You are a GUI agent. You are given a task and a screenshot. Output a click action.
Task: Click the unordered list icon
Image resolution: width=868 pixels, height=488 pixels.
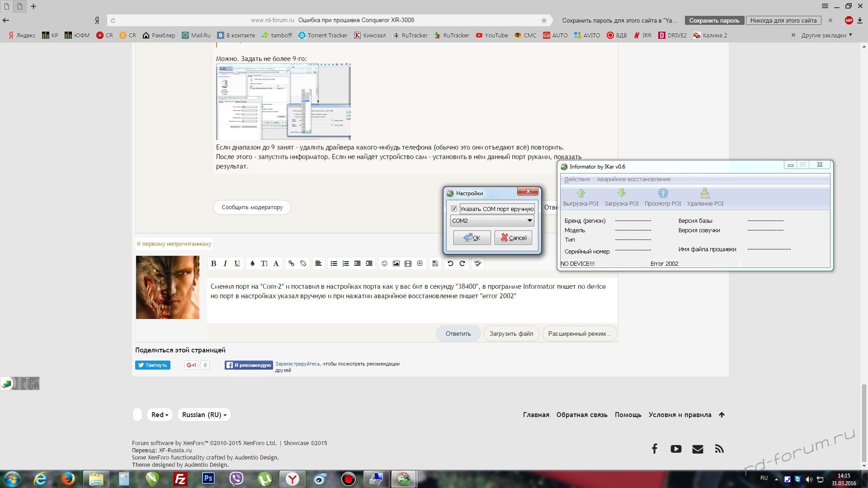334,263
